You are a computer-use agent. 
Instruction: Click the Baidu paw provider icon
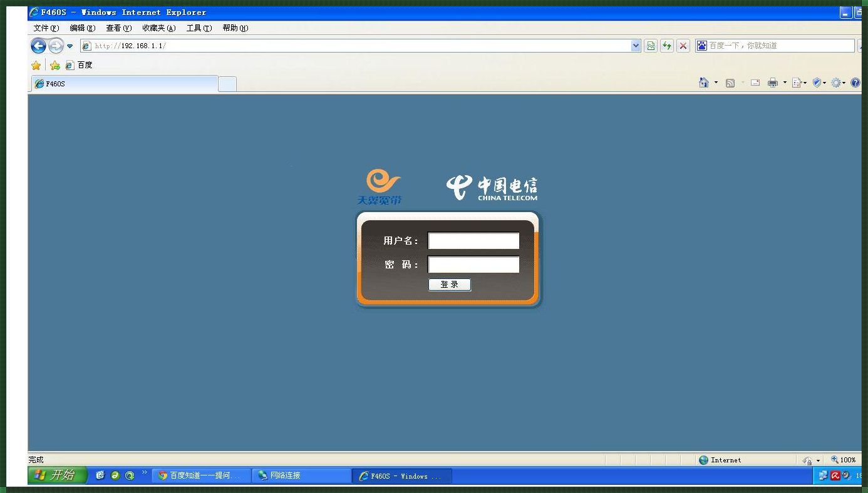tap(702, 46)
